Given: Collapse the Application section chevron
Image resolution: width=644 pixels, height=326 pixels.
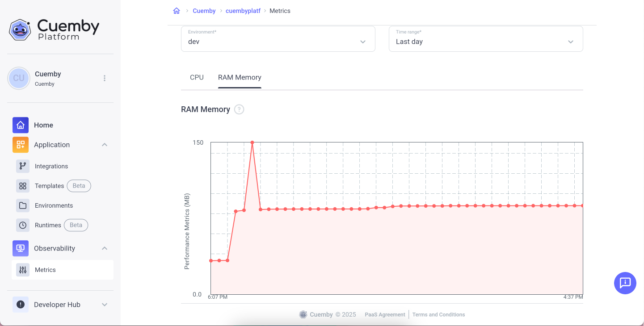Looking at the screenshot, I should [x=104, y=144].
